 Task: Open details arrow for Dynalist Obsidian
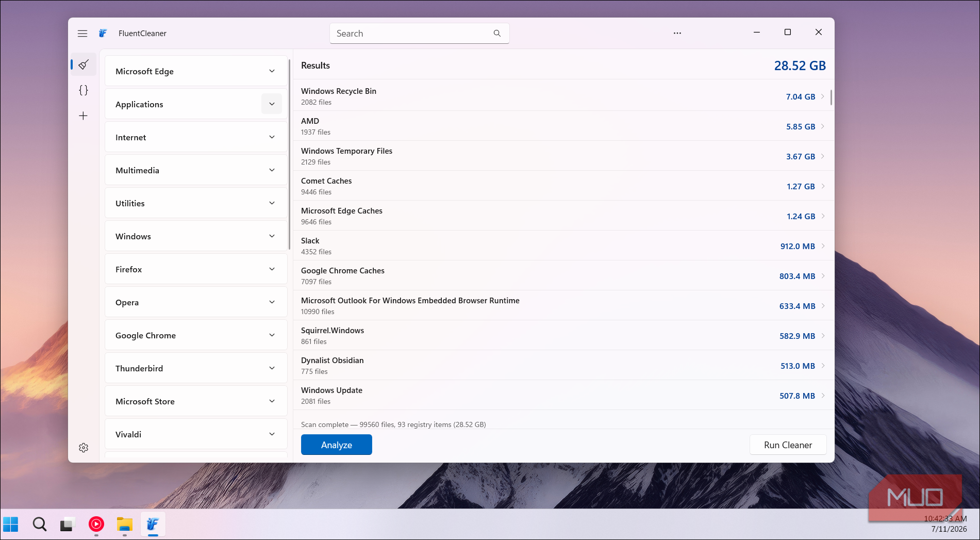click(823, 365)
